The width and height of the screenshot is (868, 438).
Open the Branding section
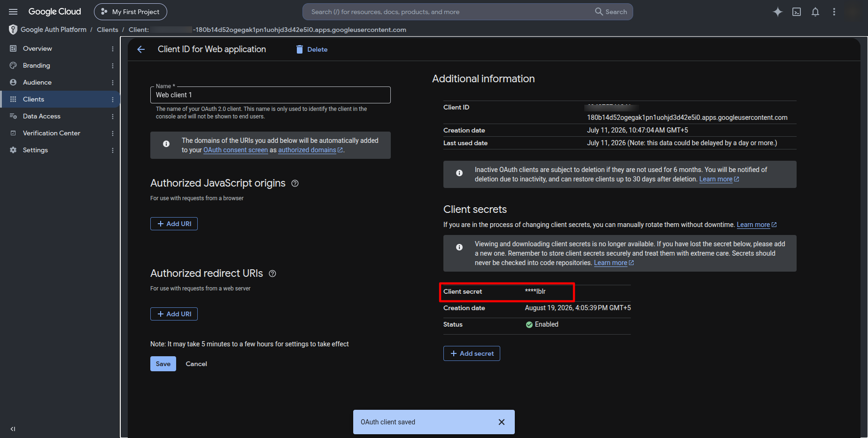click(36, 65)
